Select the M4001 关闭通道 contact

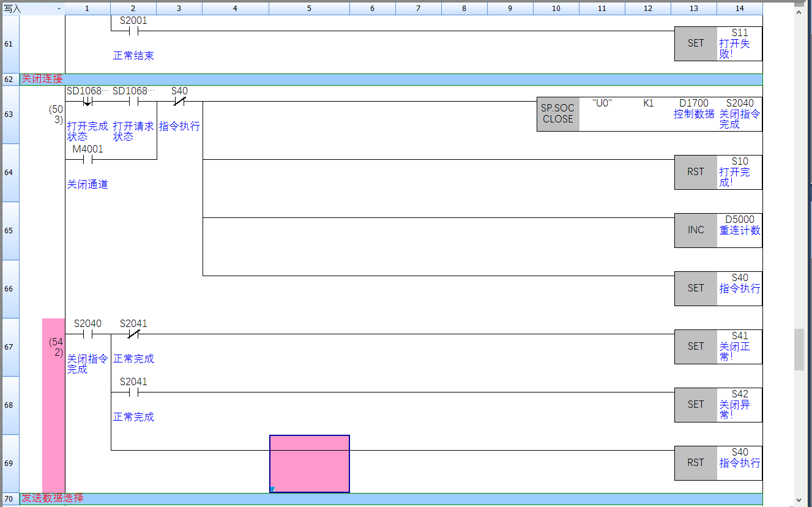pos(88,160)
